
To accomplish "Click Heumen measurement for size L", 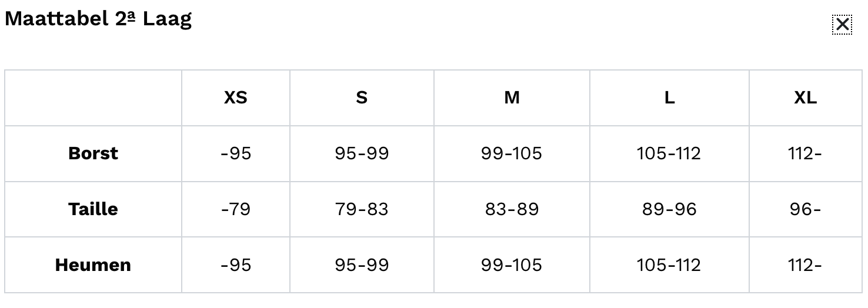I will tap(669, 265).
